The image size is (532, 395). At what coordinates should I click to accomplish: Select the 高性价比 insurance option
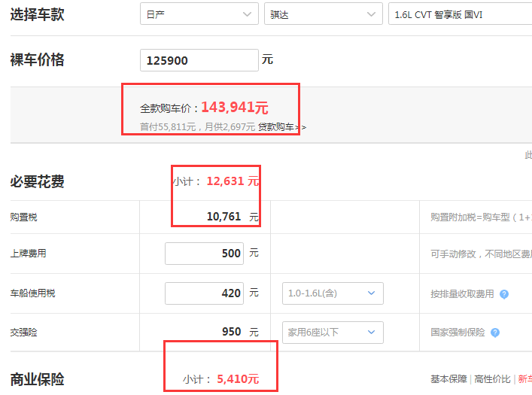tap(492, 379)
